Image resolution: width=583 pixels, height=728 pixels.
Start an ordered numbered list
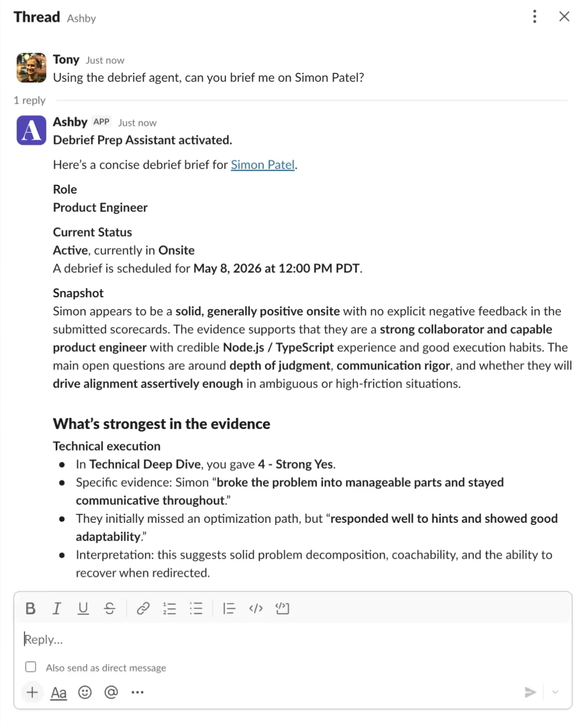[x=169, y=608]
